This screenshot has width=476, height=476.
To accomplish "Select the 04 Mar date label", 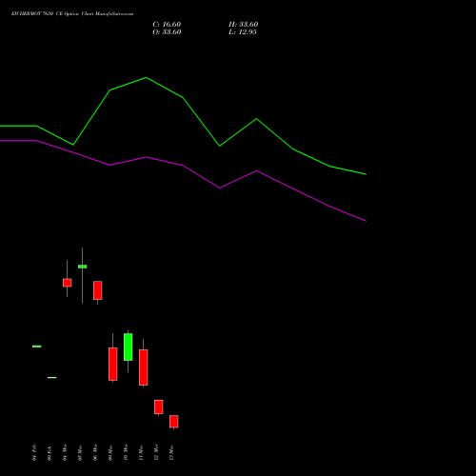I will click(x=65, y=452).
